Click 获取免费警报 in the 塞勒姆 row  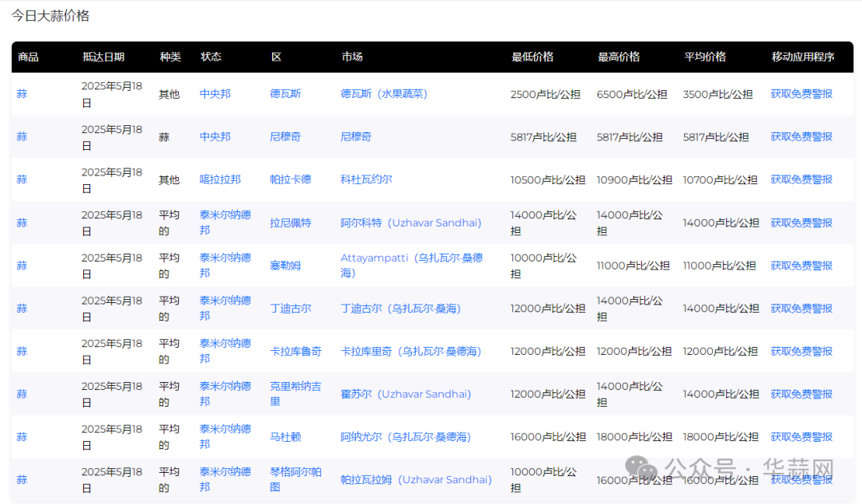pyautogui.click(x=801, y=266)
